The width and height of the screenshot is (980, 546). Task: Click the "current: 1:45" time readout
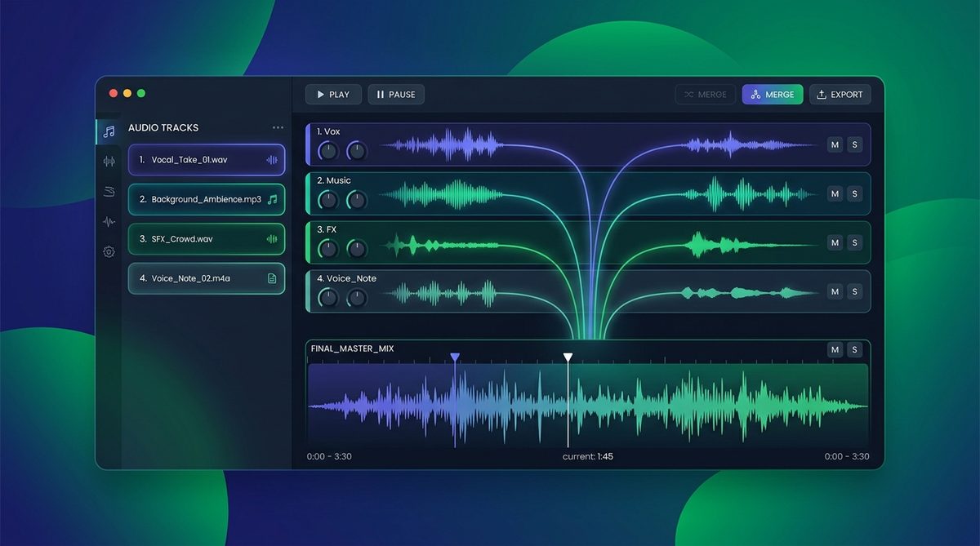(588, 456)
